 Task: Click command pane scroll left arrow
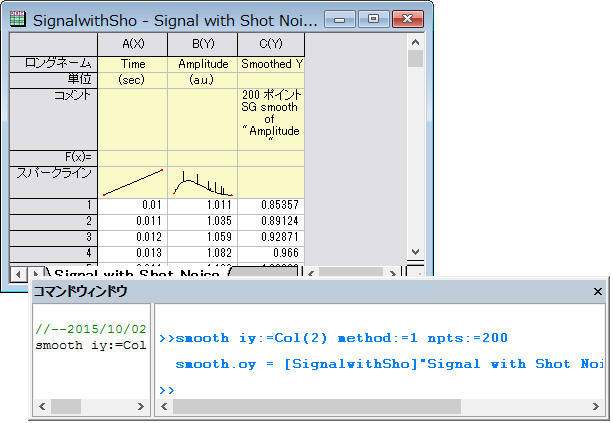point(164,407)
